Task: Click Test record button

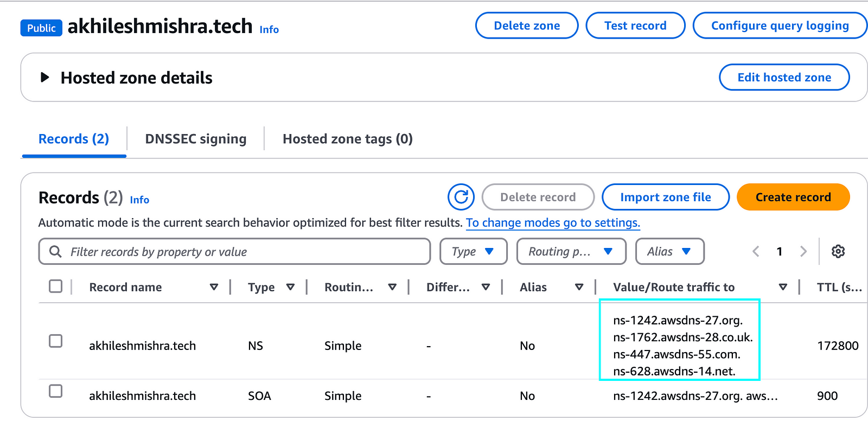Action: [635, 26]
